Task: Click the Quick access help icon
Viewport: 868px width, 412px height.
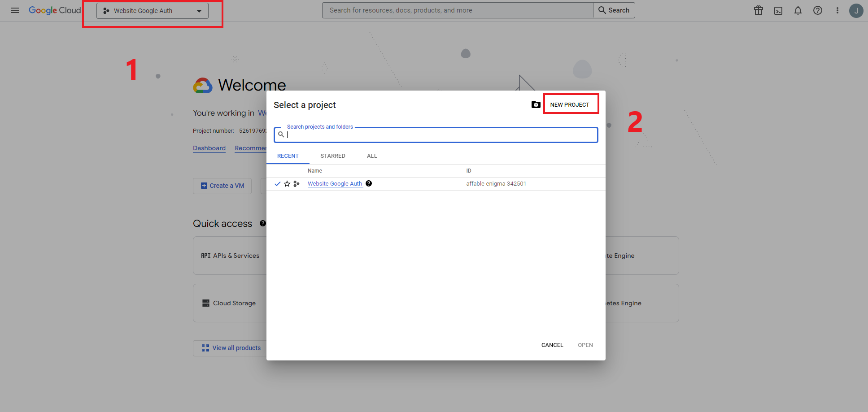Action: [x=263, y=223]
